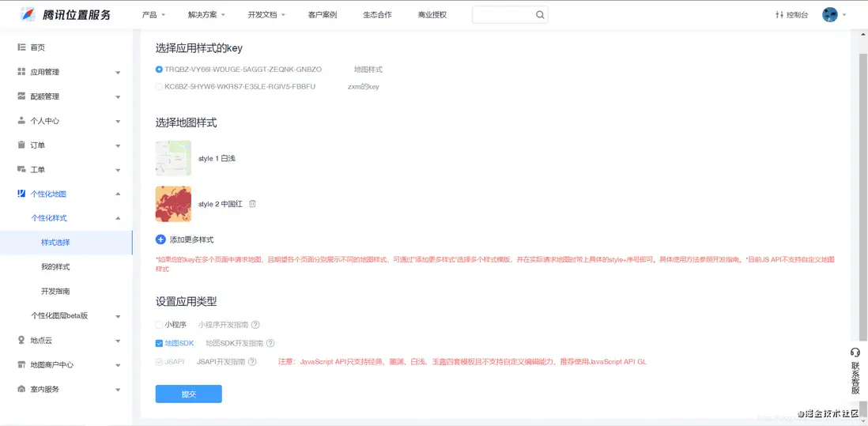Open the 产品 dropdown menu
Image resolution: width=868 pixels, height=426 pixels.
[x=153, y=15]
